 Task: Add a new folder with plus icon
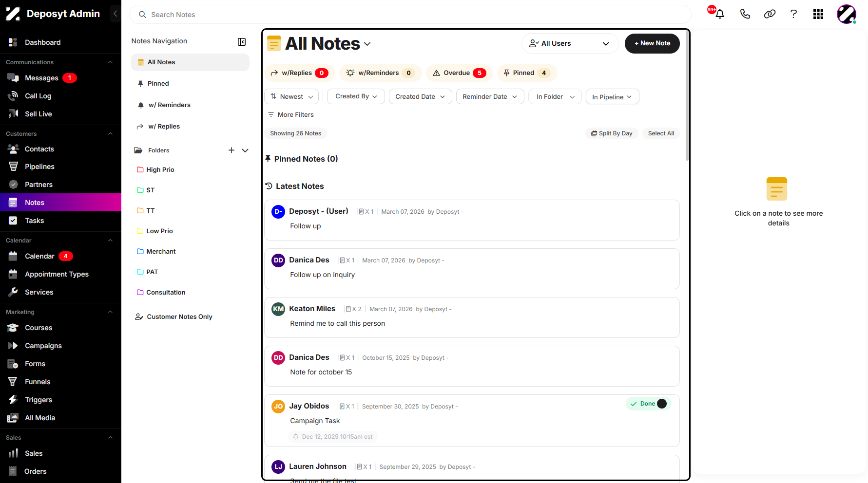click(231, 150)
